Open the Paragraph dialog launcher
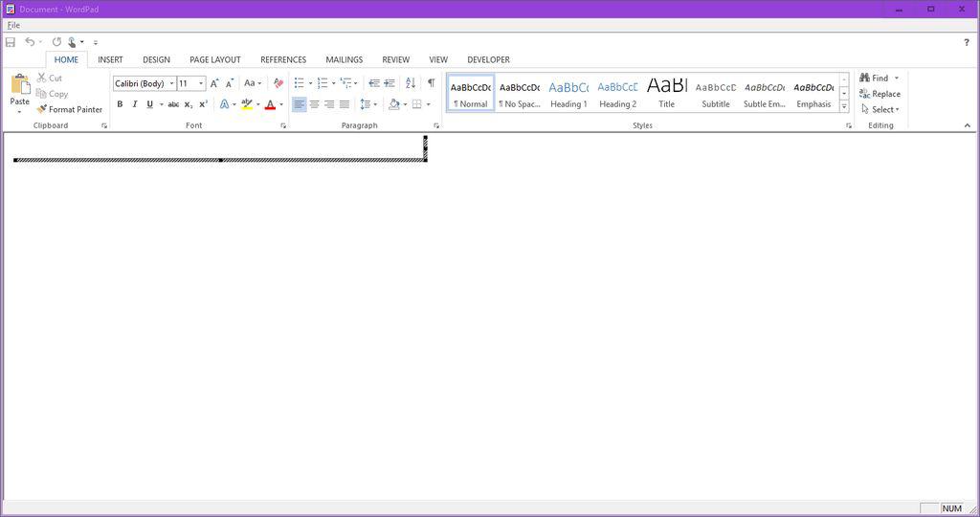Screen dimensions: 980x517 436,125
